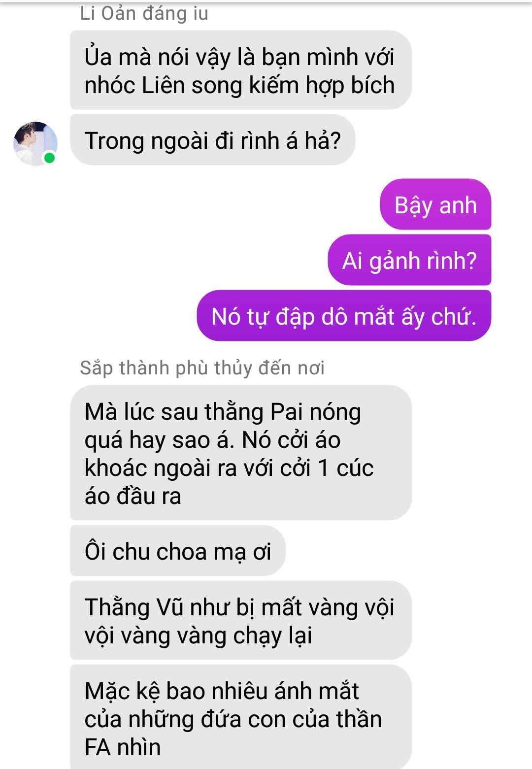The width and height of the screenshot is (532, 769).
Task: Select message "Thằng Vũ như bị mất vàng"
Action: [240, 620]
